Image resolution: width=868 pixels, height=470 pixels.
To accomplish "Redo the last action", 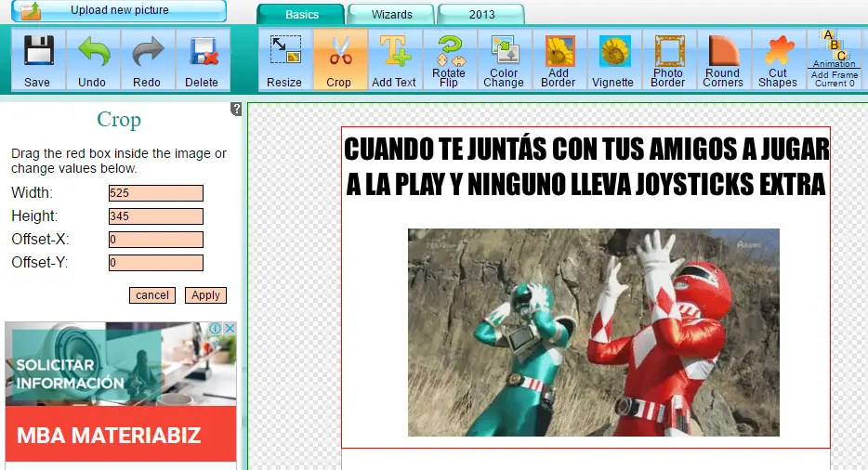I will (x=147, y=59).
